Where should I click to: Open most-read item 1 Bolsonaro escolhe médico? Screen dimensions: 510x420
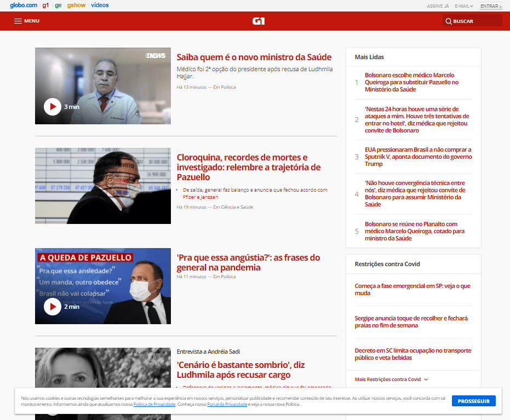(x=412, y=82)
